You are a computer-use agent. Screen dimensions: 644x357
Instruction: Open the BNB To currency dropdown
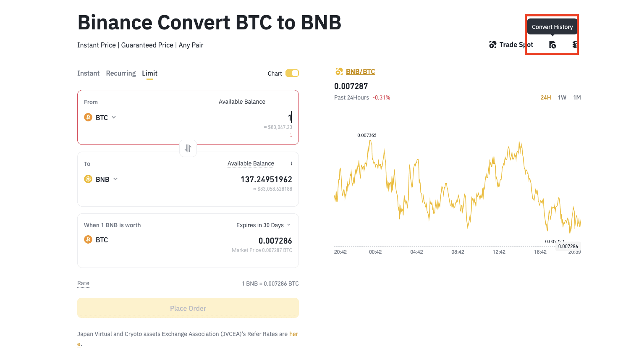[x=115, y=179]
